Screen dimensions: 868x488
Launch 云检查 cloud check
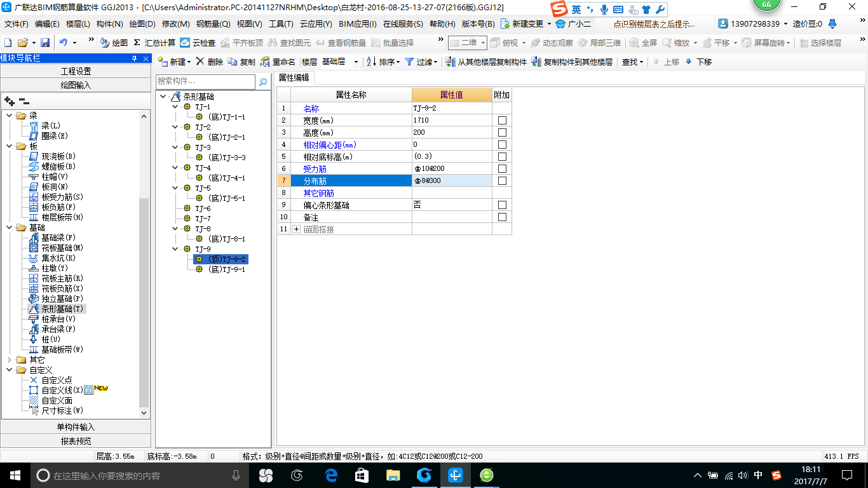198,43
